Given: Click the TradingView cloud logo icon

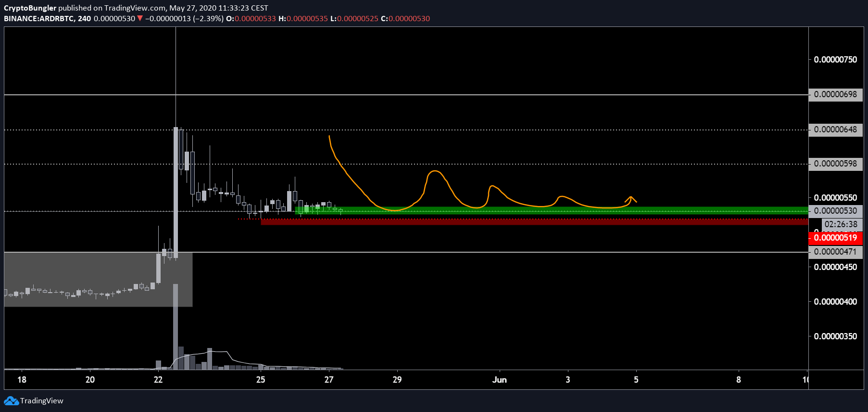Looking at the screenshot, I should click(x=11, y=401).
